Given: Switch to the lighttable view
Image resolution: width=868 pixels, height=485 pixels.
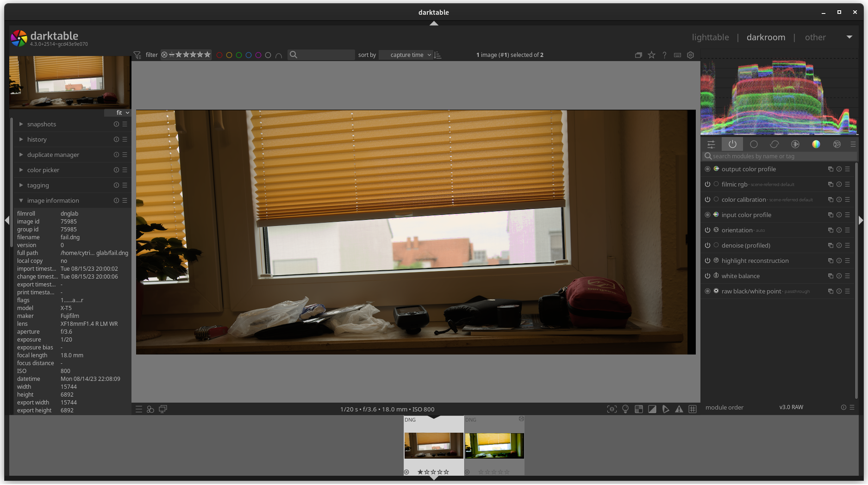Looking at the screenshot, I should pyautogui.click(x=710, y=37).
